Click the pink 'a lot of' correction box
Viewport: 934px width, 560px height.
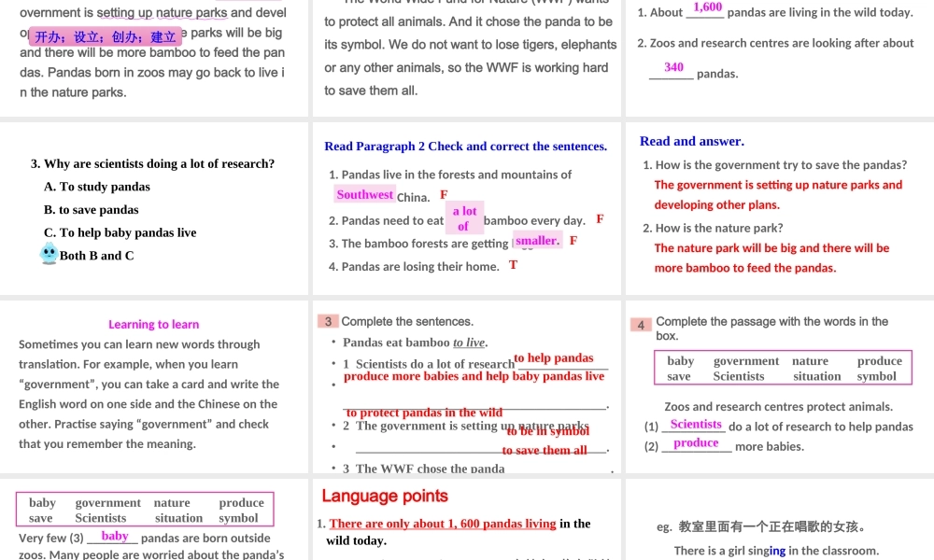click(x=464, y=218)
